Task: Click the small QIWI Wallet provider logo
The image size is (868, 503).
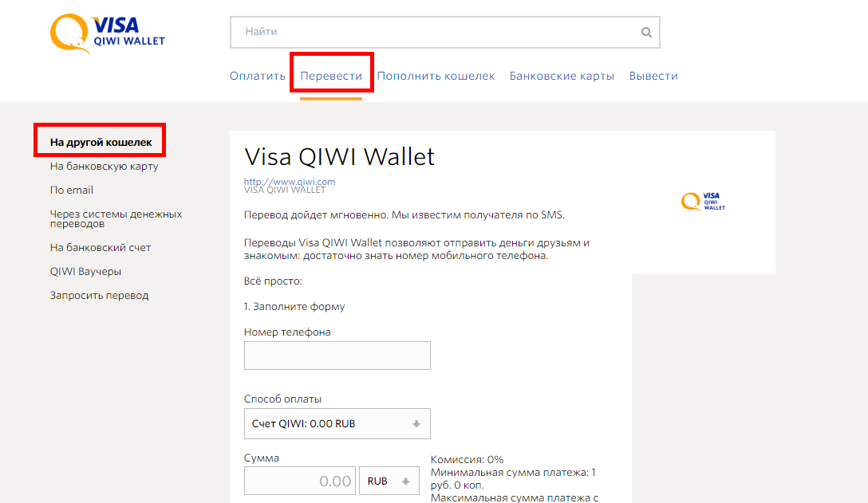Action: pyautogui.click(x=703, y=202)
